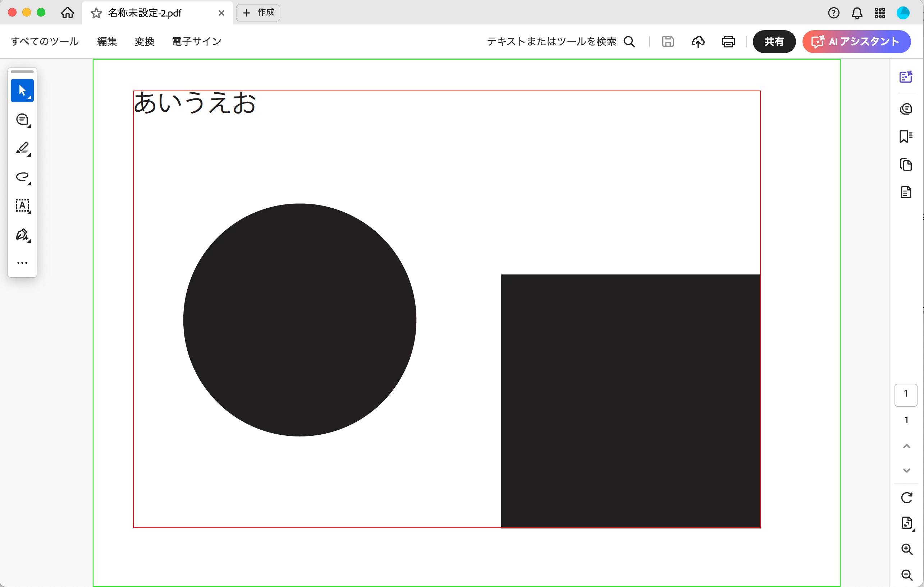Select the highlighter pen tool
The height and width of the screenshot is (587, 924).
click(x=22, y=148)
